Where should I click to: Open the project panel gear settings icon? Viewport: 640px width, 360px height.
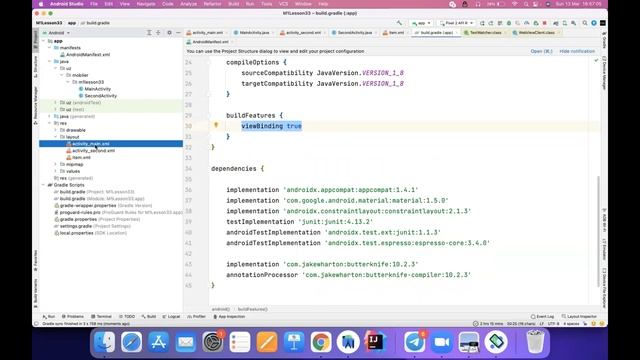(169, 33)
